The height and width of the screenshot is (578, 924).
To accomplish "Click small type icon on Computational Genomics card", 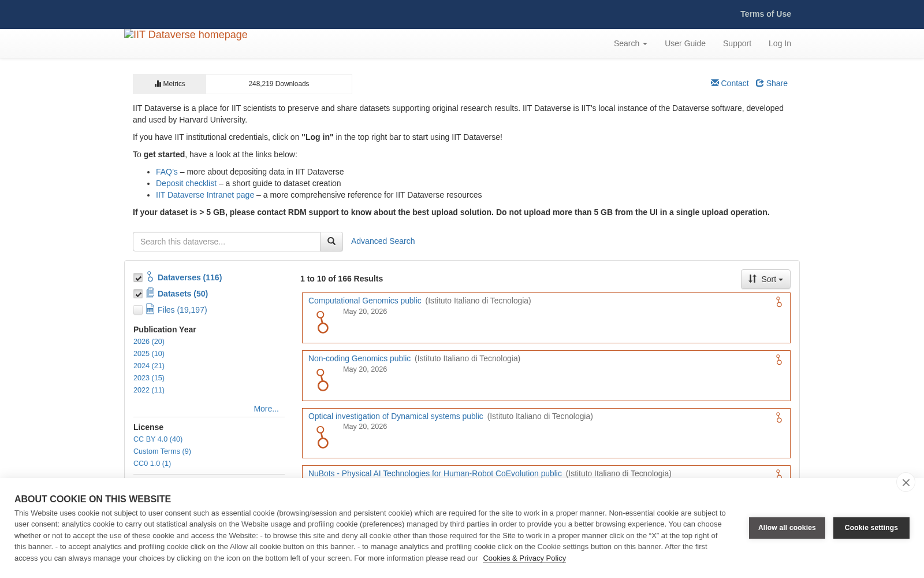I will pos(778,302).
